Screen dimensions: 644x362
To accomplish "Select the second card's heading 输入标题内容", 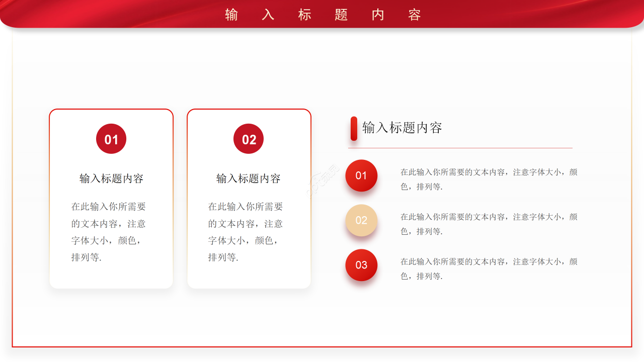I will point(249,178).
